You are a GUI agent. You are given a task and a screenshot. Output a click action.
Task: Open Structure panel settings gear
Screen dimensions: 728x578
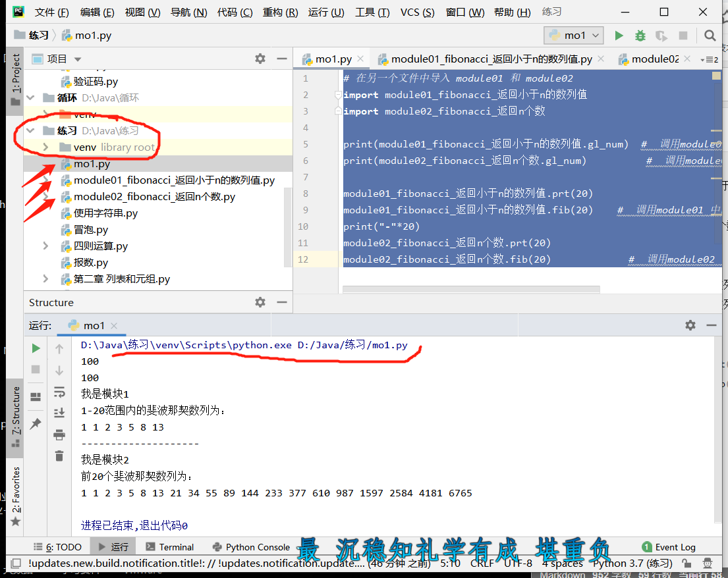tap(260, 302)
